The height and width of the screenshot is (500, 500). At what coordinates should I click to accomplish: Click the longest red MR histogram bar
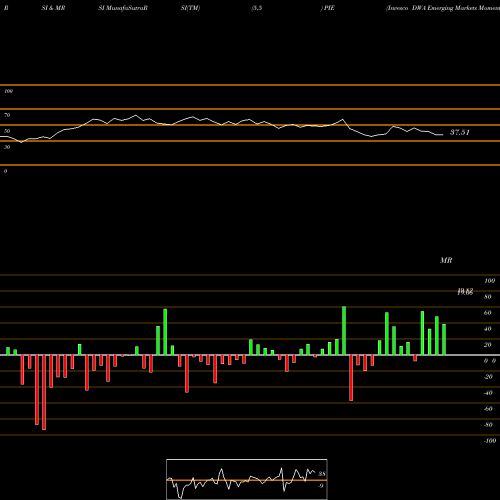[44, 392]
